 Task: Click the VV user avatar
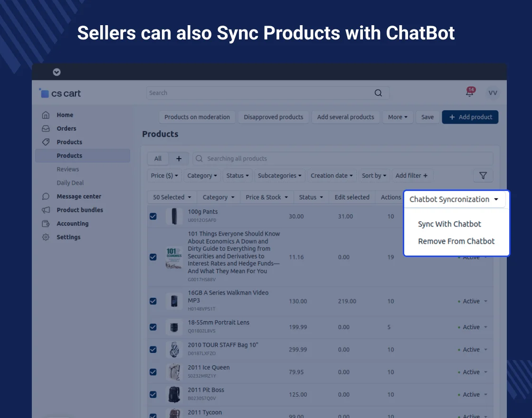click(493, 93)
